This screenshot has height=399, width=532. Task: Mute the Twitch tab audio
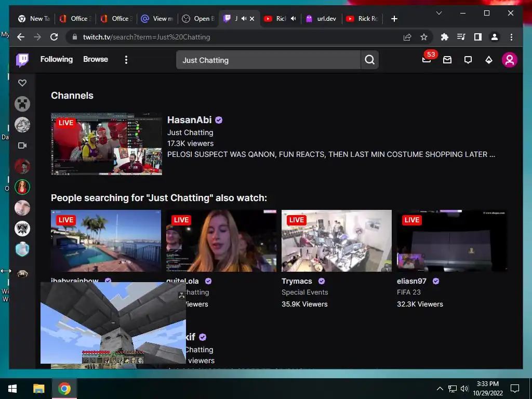(244, 19)
